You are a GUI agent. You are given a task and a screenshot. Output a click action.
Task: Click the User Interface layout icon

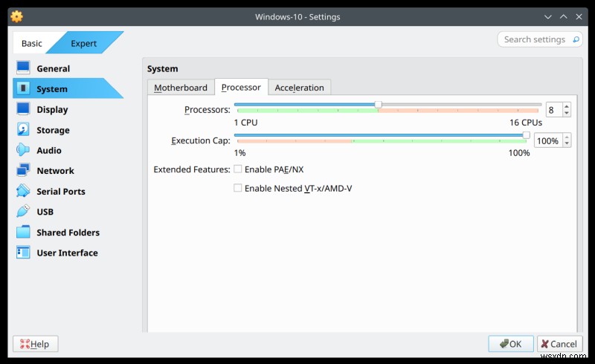coord(23,252)
